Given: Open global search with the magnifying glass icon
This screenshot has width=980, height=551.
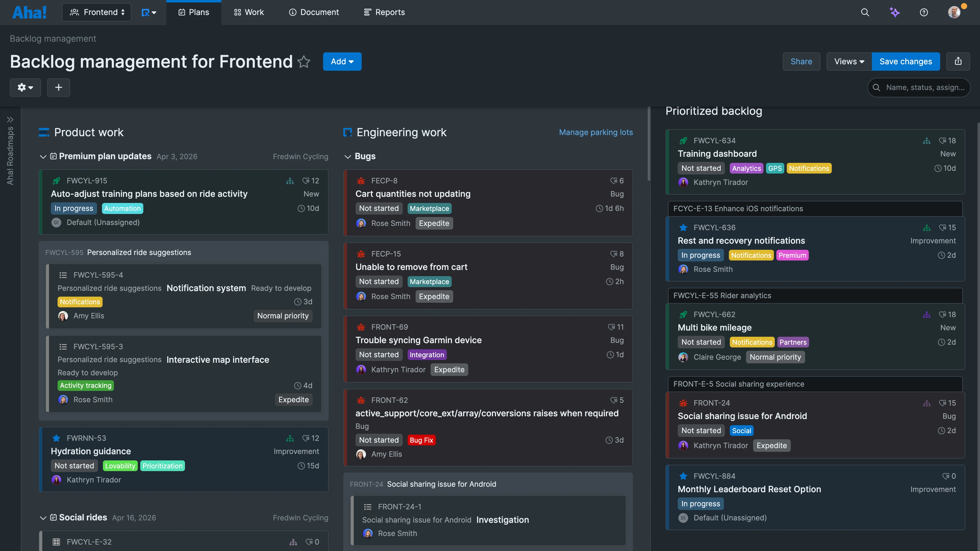Looking at the screenshot, I should (865, 12).
